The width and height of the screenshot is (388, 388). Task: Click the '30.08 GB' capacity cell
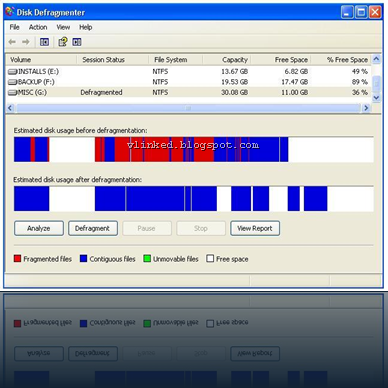tap(234, 92)
